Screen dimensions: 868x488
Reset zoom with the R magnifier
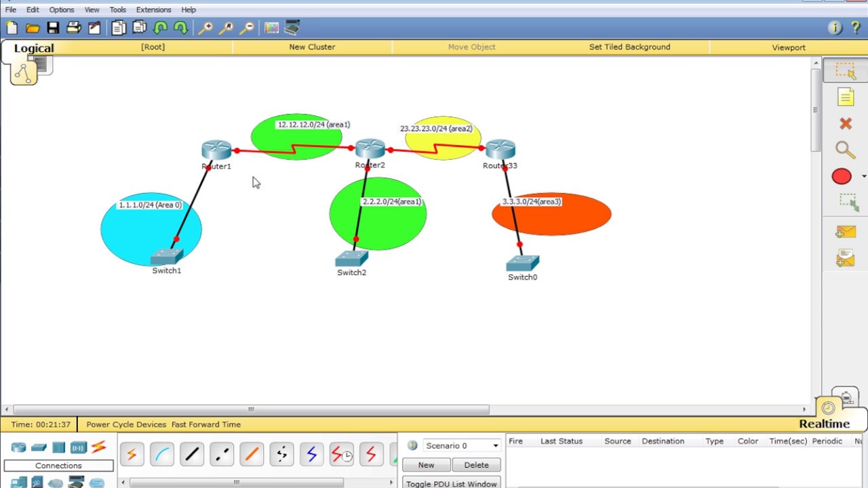pos(226,28)
